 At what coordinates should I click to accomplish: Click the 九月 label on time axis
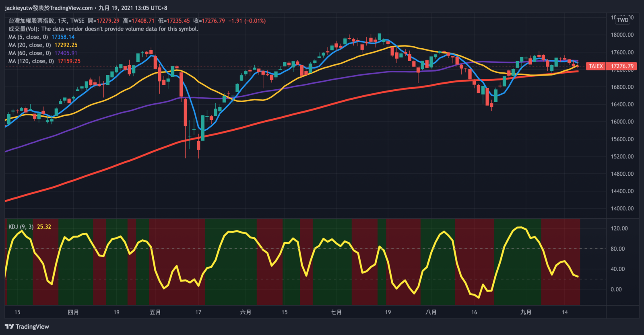[526, 312]
